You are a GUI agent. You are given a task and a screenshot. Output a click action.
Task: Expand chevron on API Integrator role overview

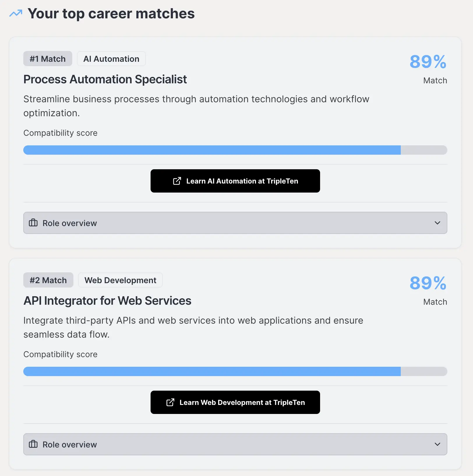pyautogui.click(x=437, y=444)
